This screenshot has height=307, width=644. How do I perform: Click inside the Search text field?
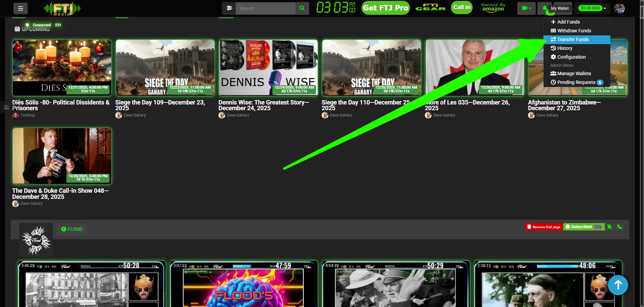265,8
